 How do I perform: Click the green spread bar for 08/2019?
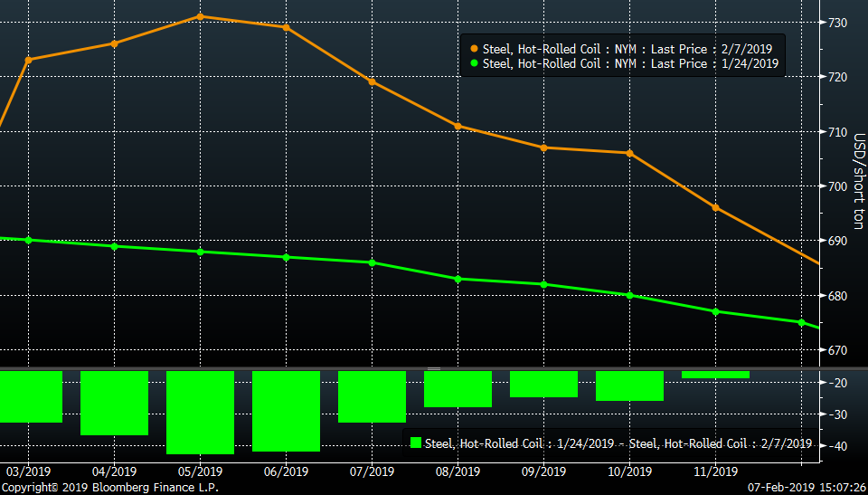pyautogui.click(x=458, y=388)
